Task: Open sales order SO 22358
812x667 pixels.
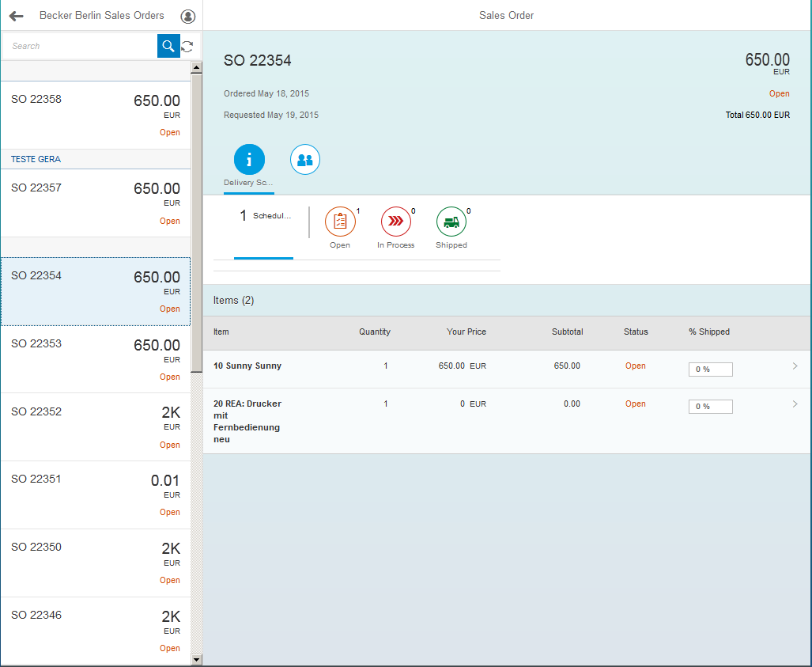Action: (95, 115)
